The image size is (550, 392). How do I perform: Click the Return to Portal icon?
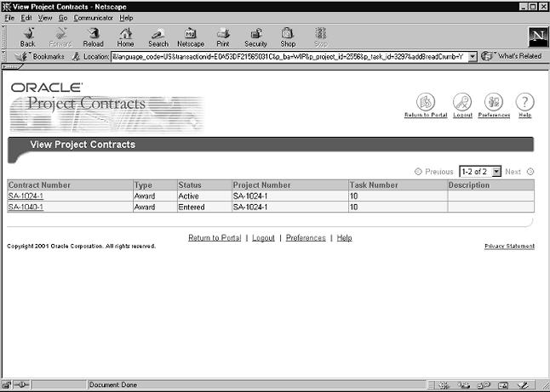tap(426, 102)
